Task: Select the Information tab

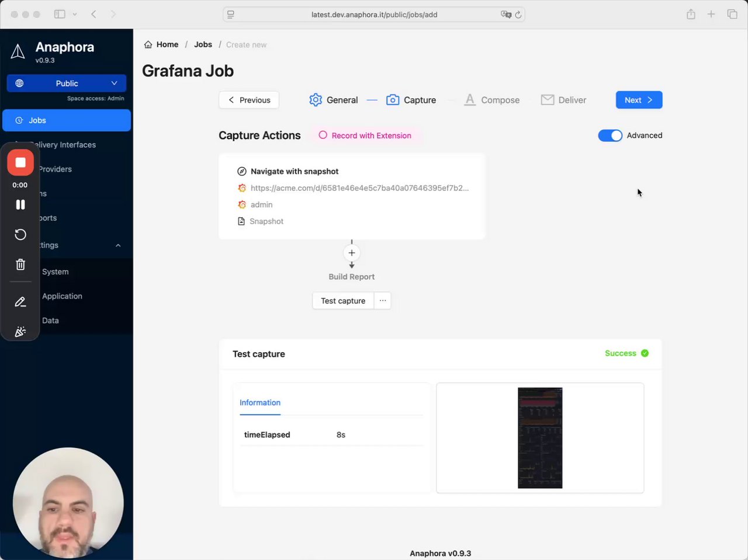Action: point(260,402)
